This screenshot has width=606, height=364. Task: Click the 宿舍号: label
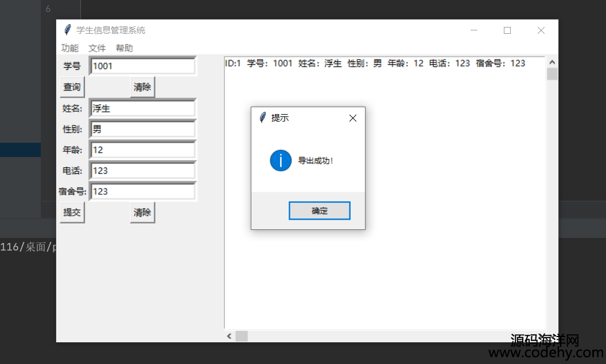pos(73,191)
